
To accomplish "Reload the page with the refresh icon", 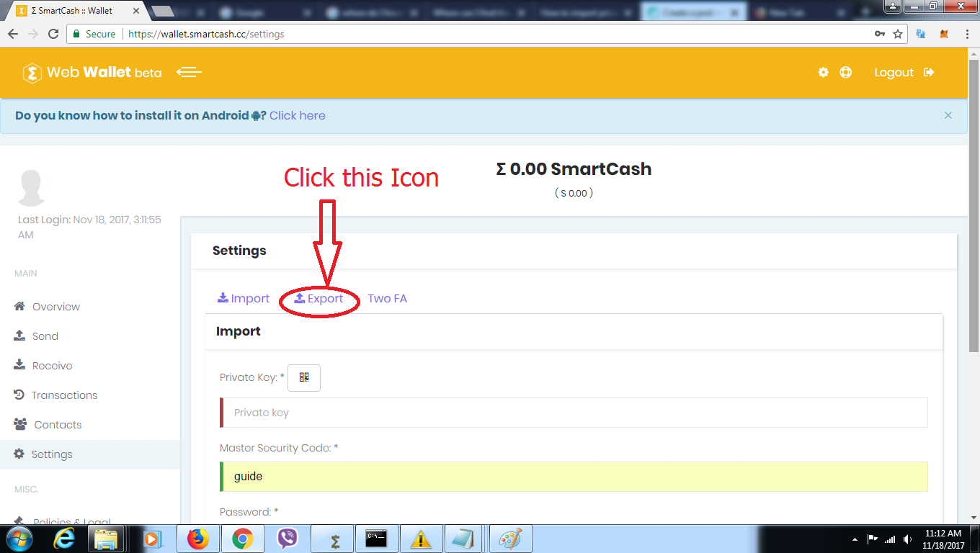I will (53, 34).
